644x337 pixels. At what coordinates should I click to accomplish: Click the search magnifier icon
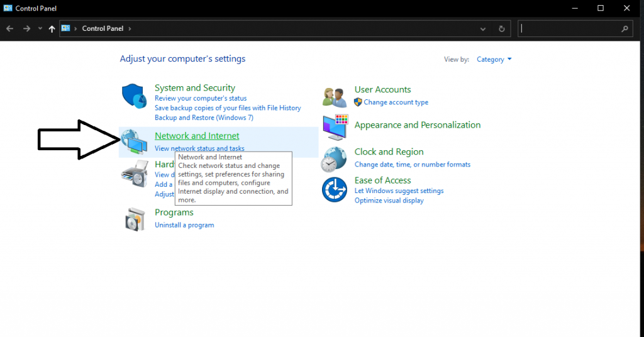[x=625, y=29]
